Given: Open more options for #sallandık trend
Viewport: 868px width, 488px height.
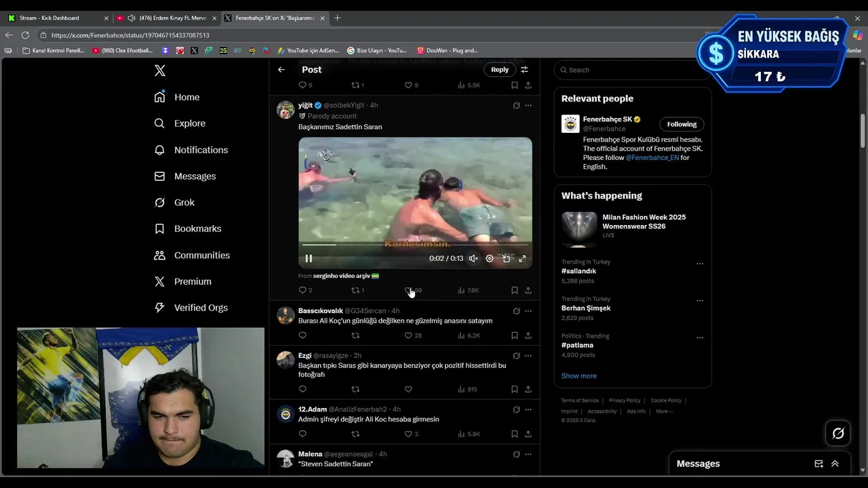Looking at the screenshot, I should pos(700,264).
